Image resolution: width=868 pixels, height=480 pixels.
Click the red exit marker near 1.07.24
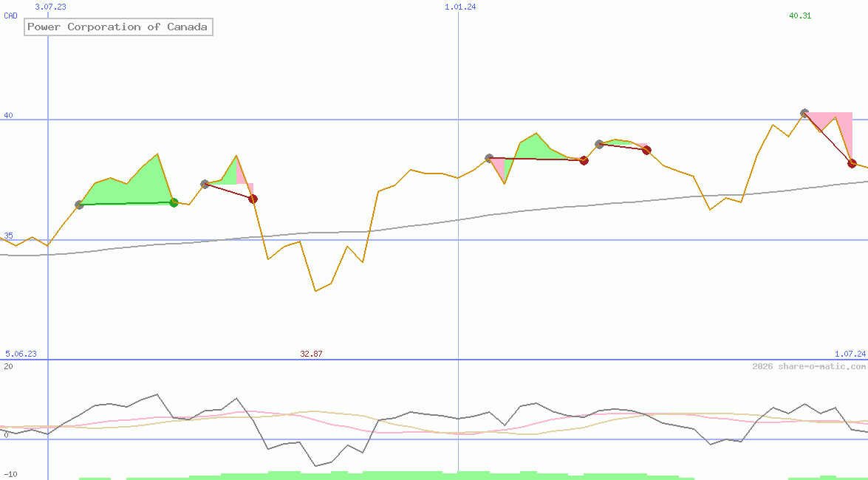[852, 163]
